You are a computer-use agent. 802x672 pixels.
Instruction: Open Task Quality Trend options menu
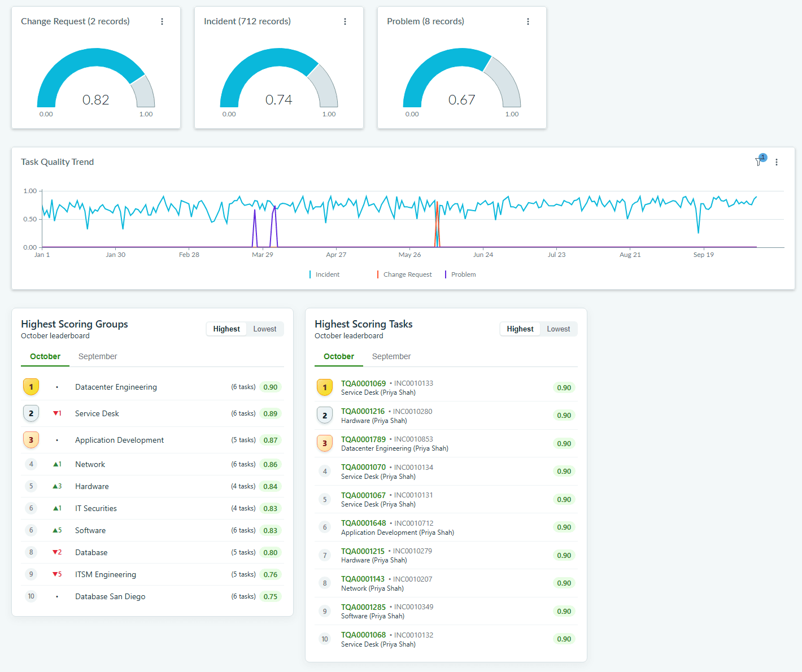point(777,162)
